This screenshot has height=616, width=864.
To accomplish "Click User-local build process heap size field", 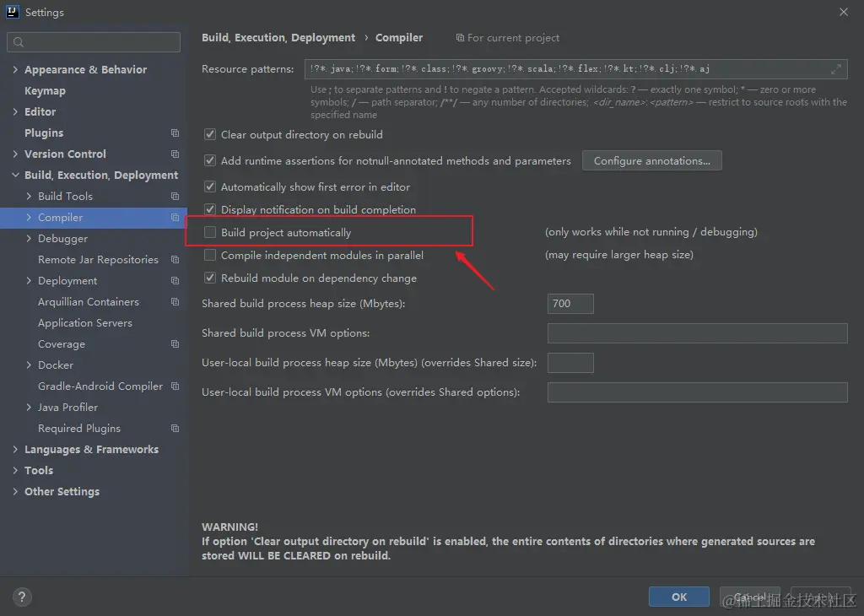I will [x=570, y=363].
